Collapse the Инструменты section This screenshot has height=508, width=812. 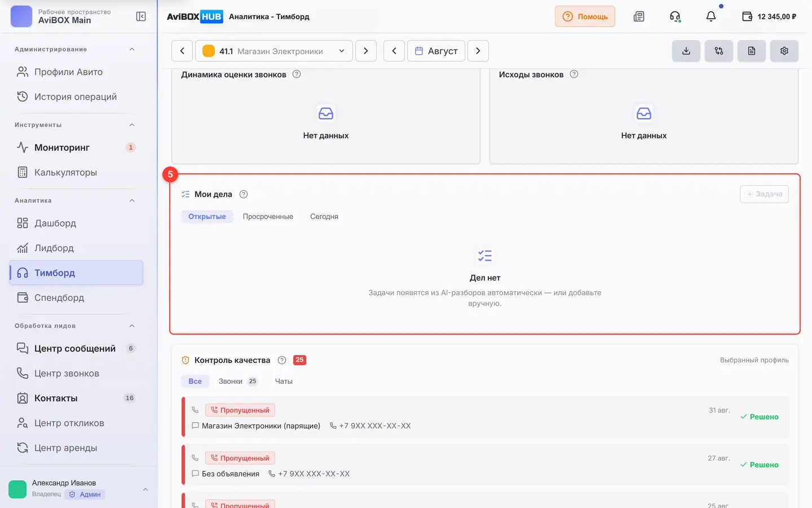click(132, 125)
